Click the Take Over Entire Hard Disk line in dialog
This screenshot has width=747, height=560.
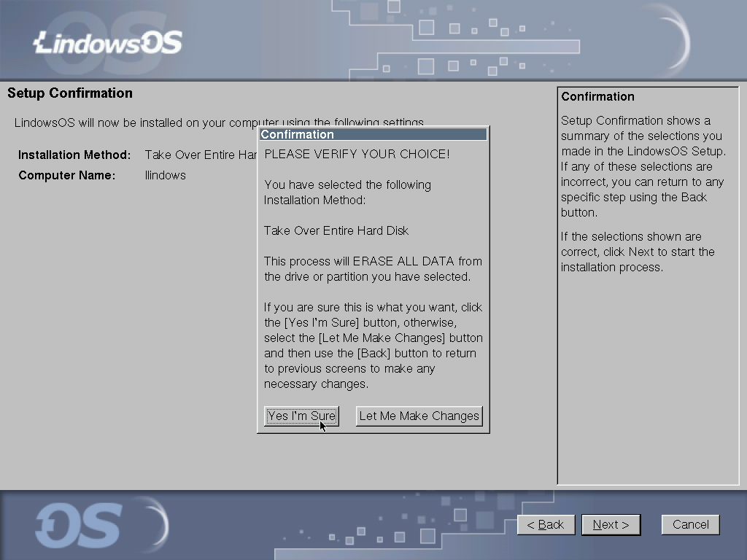336,230
